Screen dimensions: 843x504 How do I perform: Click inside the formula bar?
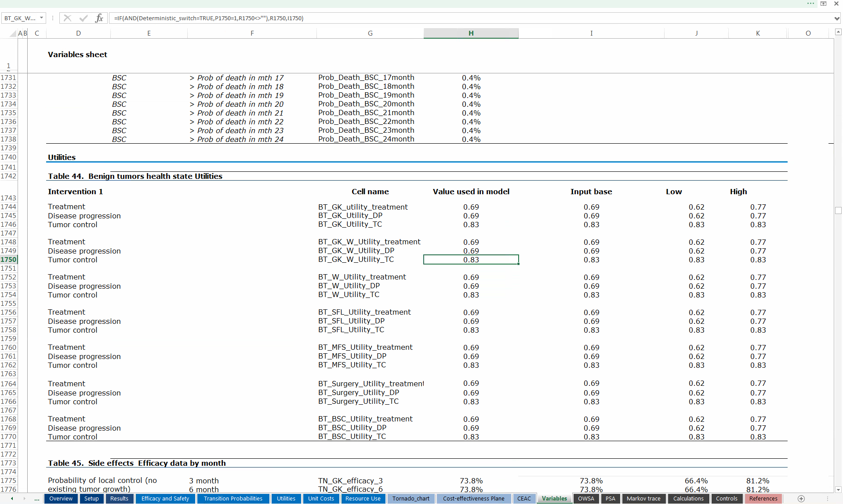308,18
